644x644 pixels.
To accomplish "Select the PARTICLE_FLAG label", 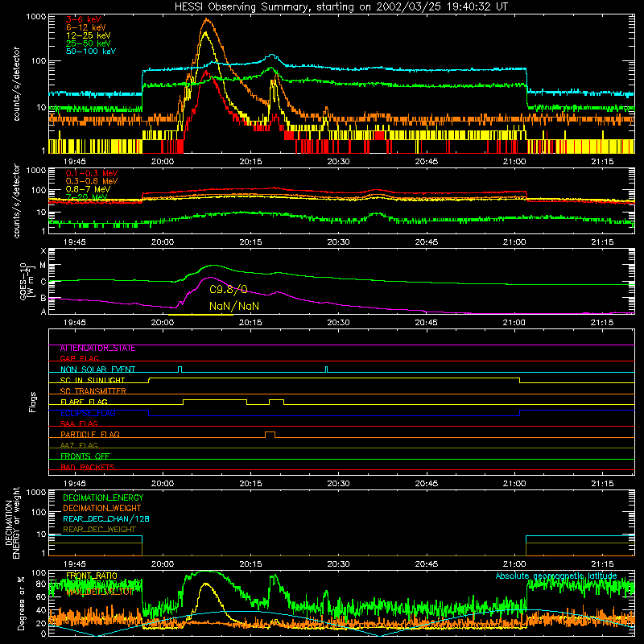I will click(90, 435).
